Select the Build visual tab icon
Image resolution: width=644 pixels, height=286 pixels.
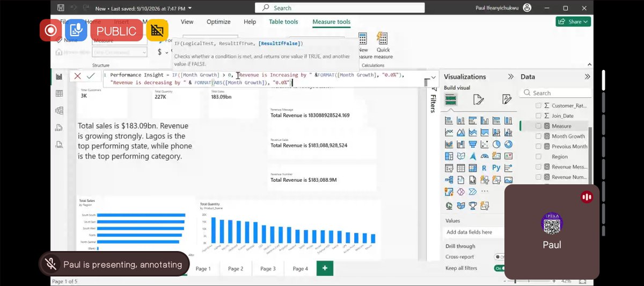(x=451, y=99)
